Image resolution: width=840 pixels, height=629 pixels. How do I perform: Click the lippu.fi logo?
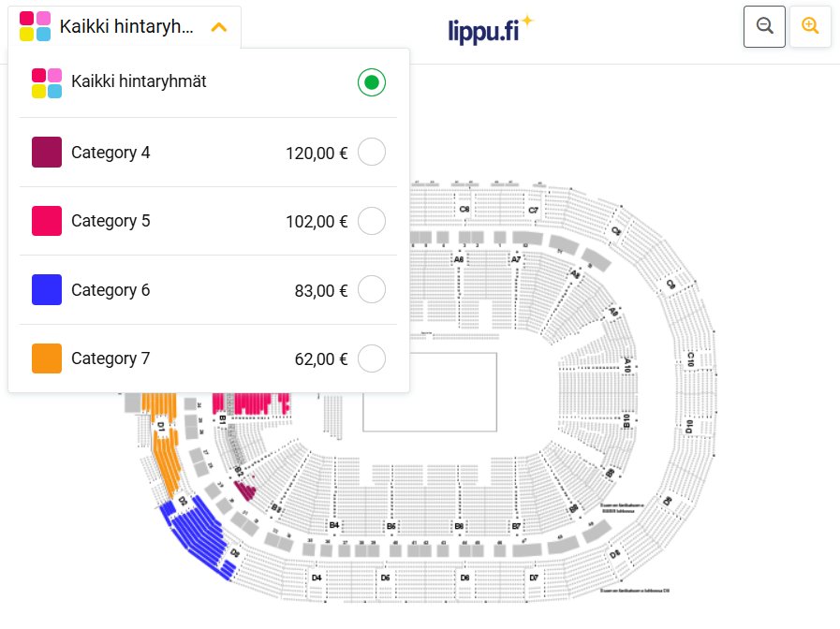point(490,29)
